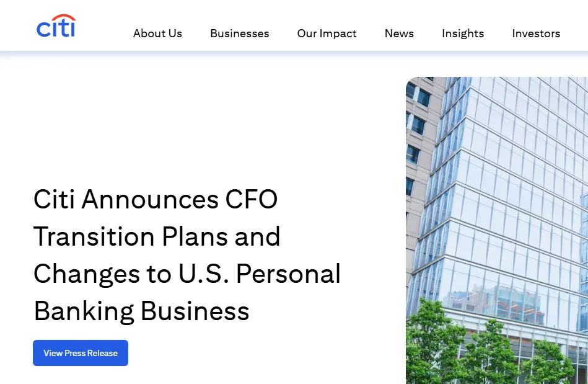The height and width of the screenshot is (384, 588).
Task: Open the Insights navigation menu
Action: (x=462, y=33)
